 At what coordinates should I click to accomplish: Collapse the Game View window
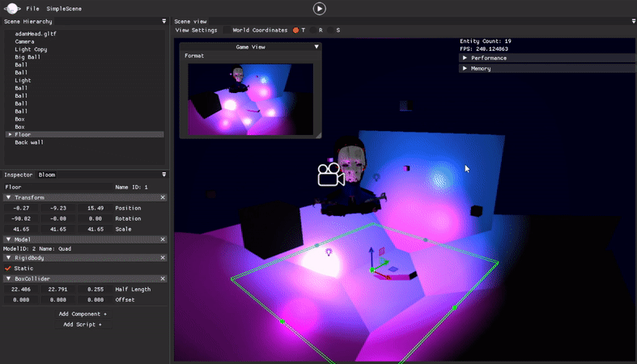coord(316,47)
